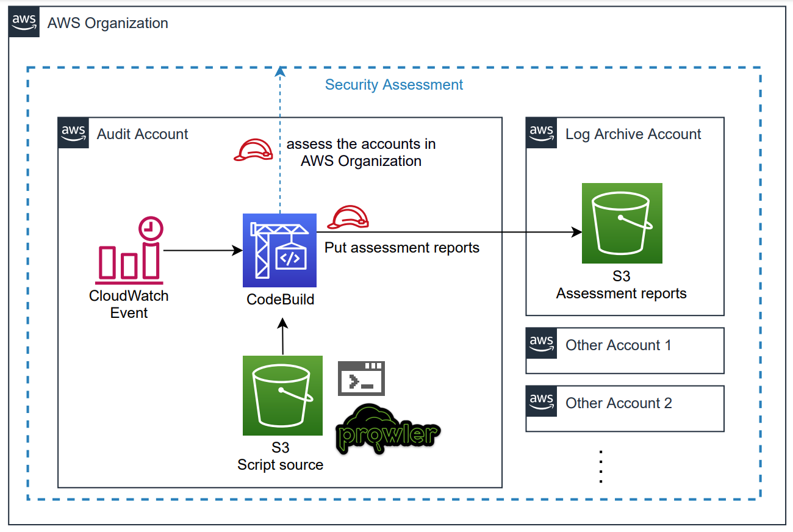Click 'assess the accounts in AWS Organization' text
This screenshot has width=793, height=532.
point(361,153)
